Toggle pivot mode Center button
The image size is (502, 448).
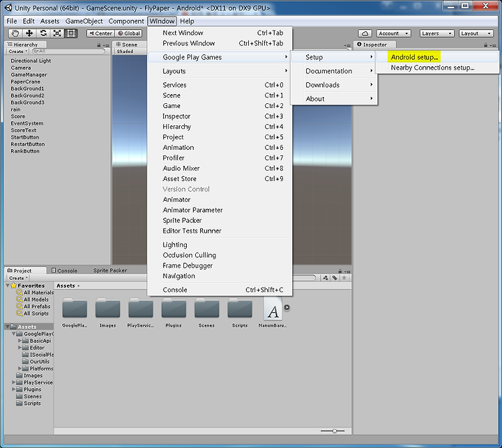click(x=100, y=33)
